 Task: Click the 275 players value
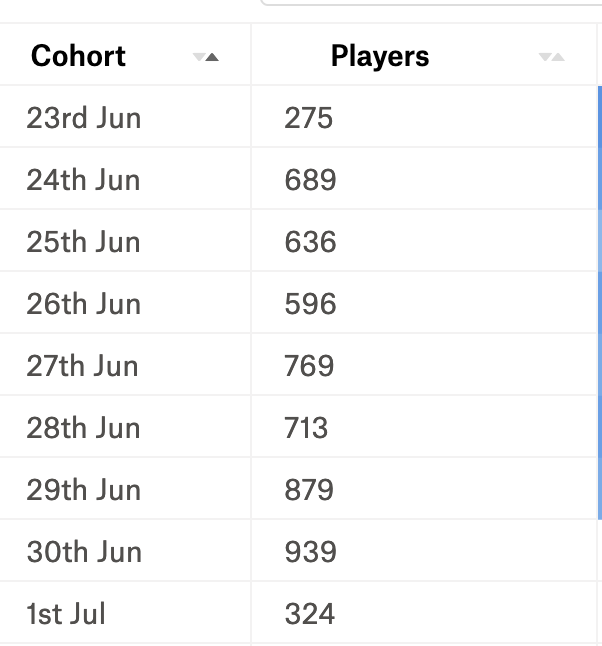(309, 118)
